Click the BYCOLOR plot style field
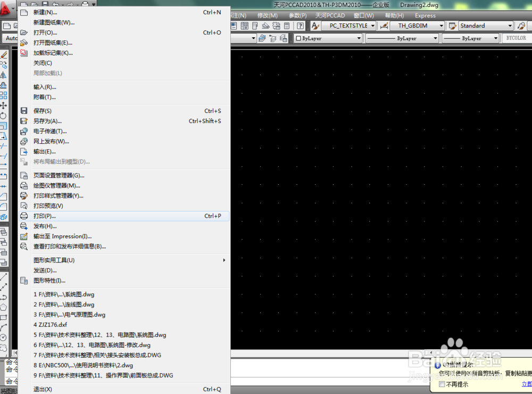Viewport: 532px width, 394px height. tap(516, 38)
